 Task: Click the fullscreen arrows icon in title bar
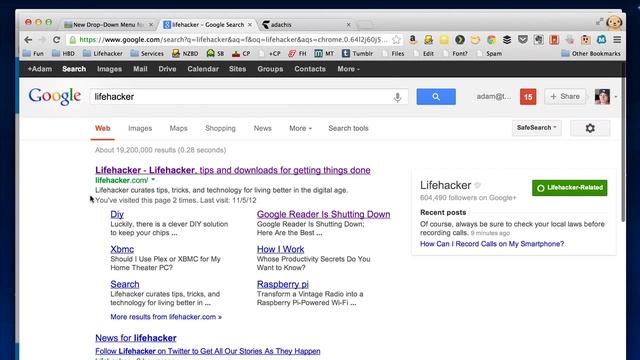[x=599, y=22]
